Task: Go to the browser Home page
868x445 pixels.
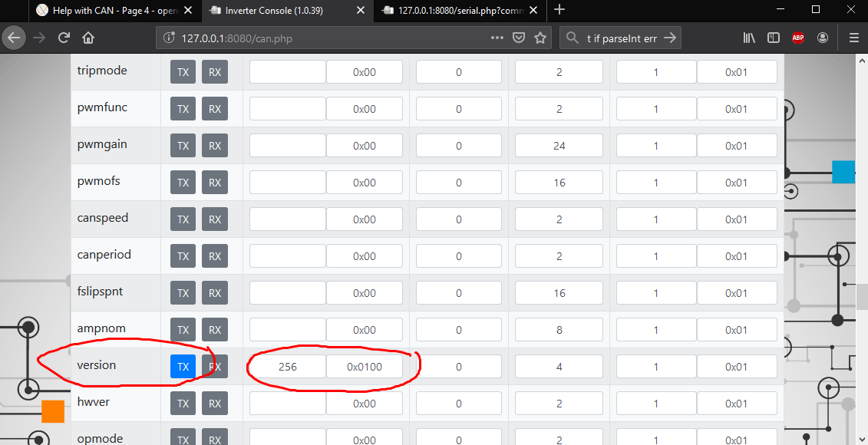Action: 88,38
